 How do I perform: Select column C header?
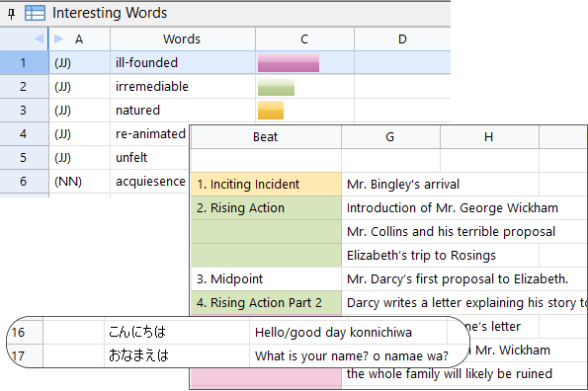pos(304,39)
